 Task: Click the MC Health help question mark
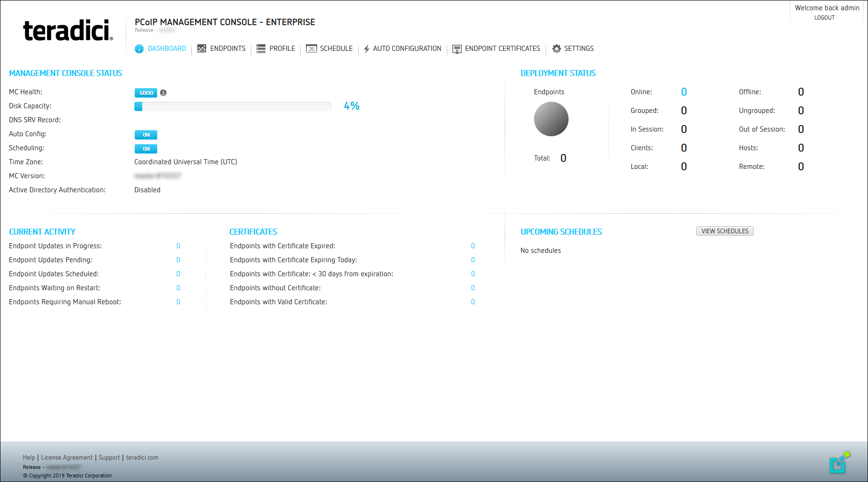coord(163,93)
